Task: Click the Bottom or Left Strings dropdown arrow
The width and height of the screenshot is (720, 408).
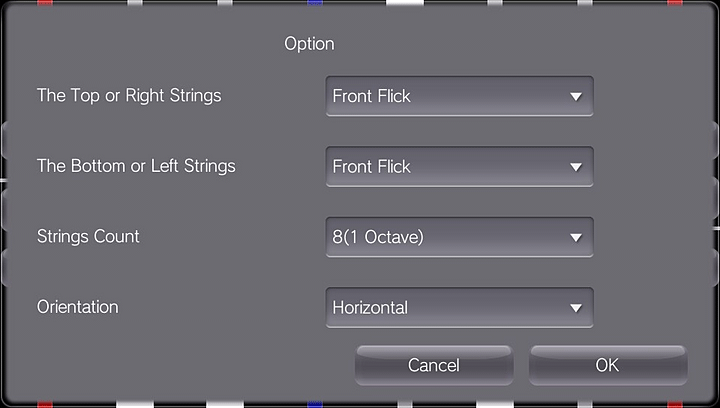Action: [x=575, y=167]
